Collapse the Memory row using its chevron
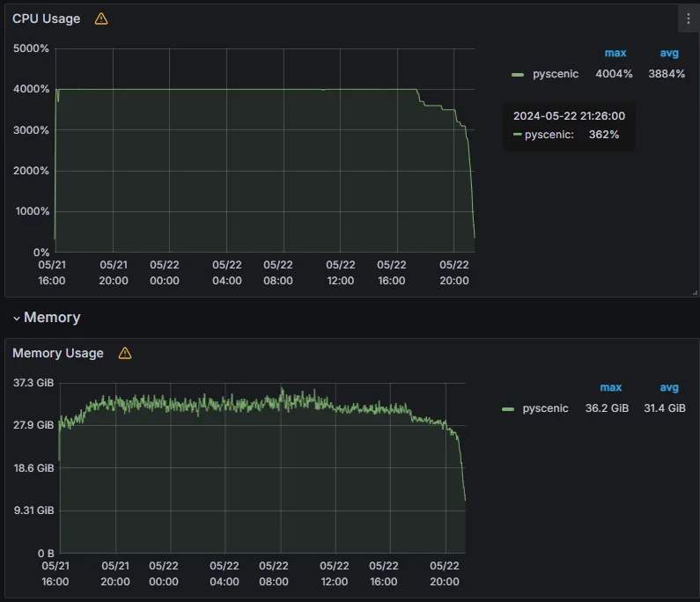Image resolution: width=700 pixels, height=602 pixels. (16, 318)
